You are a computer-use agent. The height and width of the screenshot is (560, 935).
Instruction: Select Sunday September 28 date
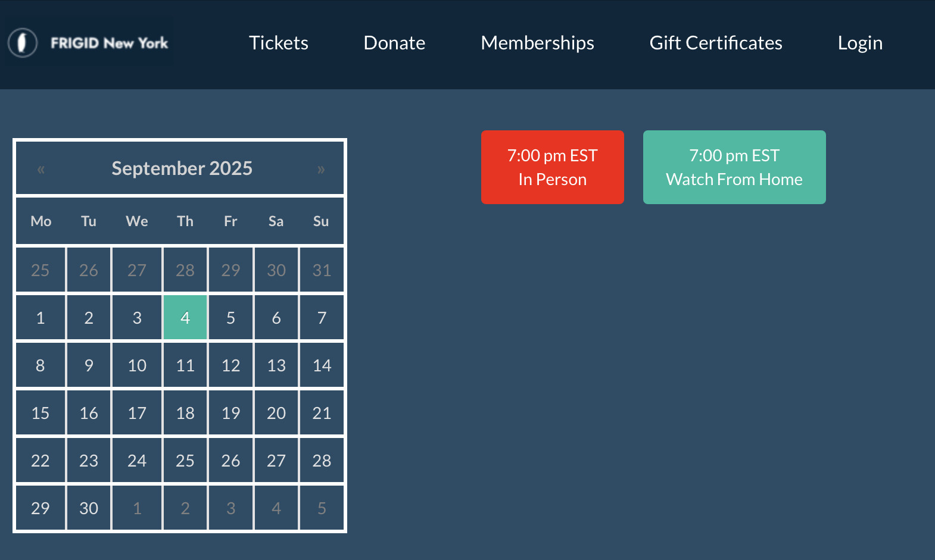(x=322, y=460)
